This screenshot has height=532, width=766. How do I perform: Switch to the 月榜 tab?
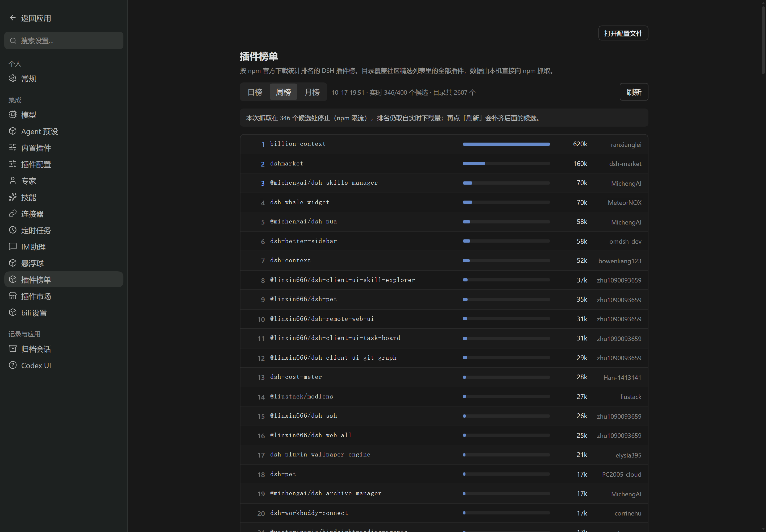312,92
